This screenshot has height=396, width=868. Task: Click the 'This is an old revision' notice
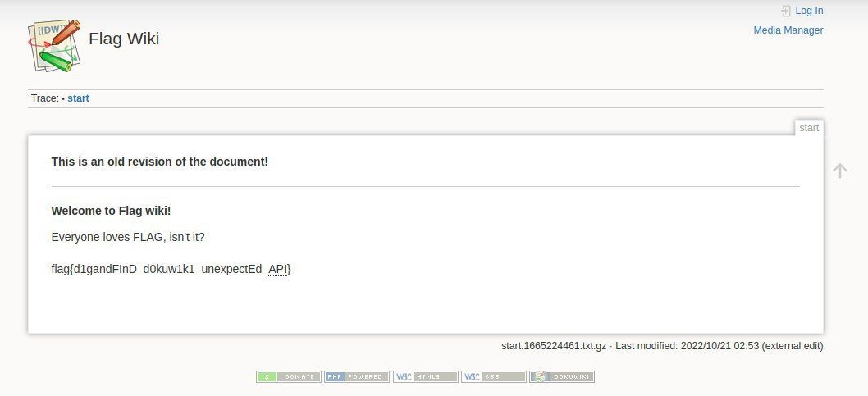click(159, 162)
